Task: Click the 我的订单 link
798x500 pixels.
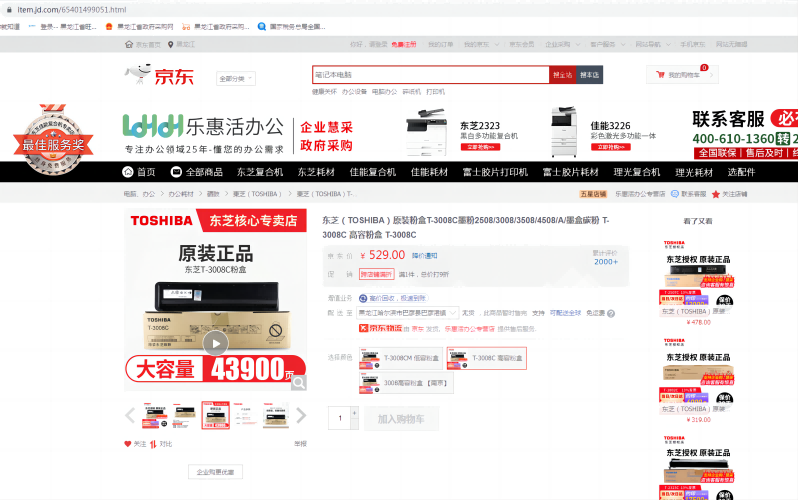Action: click(x=440, y=44)
